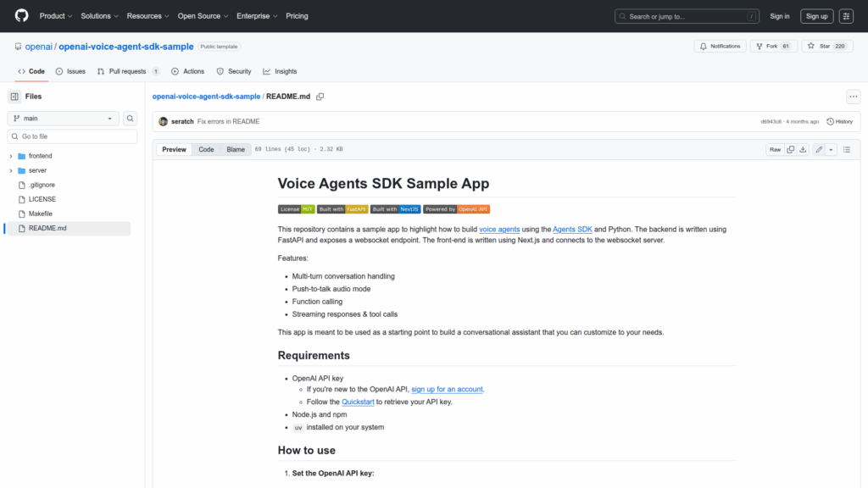Copy raw file contents icon
The width and height of the screenshot is (868, 488).
pyautogui.click(x=790, y=150)
